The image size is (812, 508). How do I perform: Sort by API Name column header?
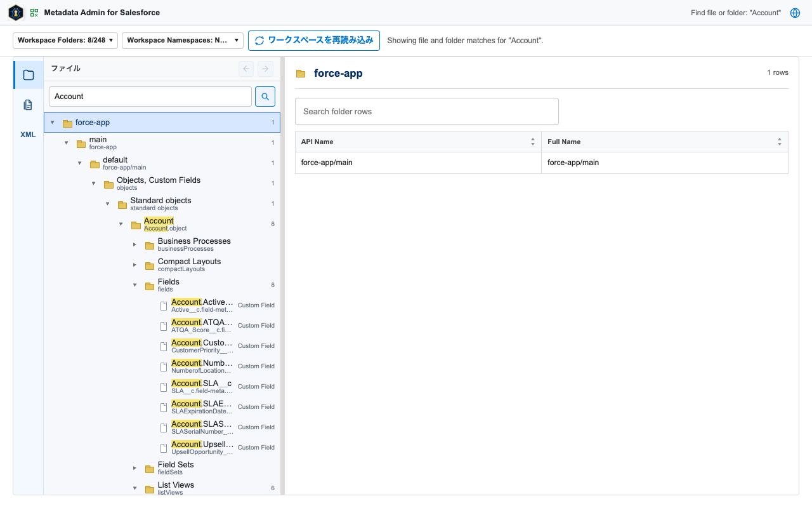[418, 142]
